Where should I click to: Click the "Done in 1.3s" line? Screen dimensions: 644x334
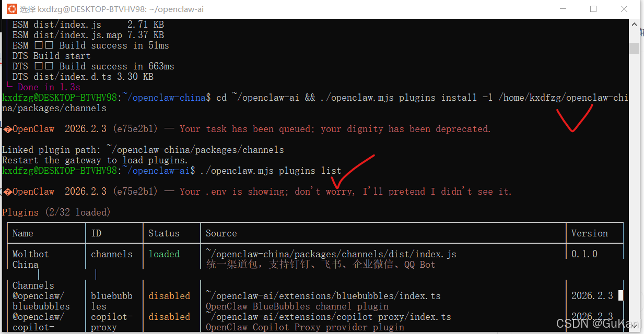coord(49,87)
